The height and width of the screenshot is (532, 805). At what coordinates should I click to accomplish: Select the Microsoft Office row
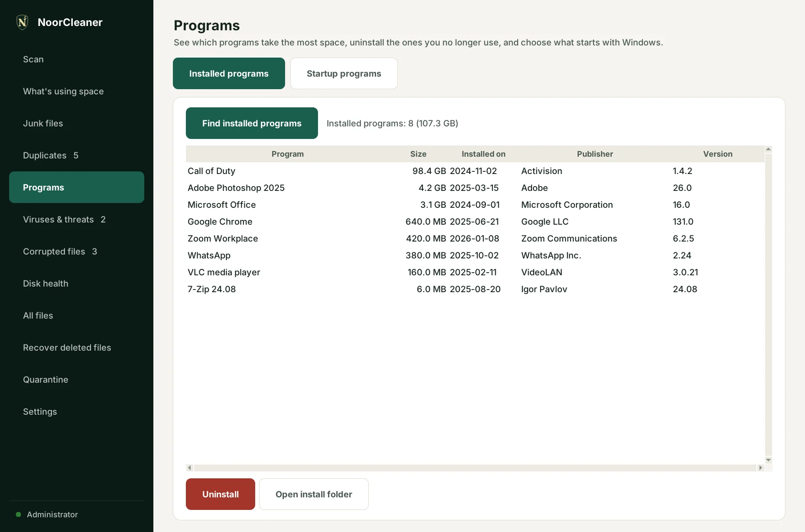475,205
